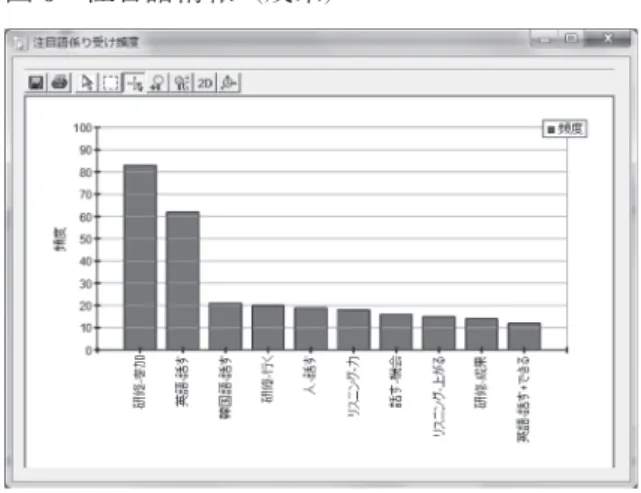Toggle the 2D view button

205,83
